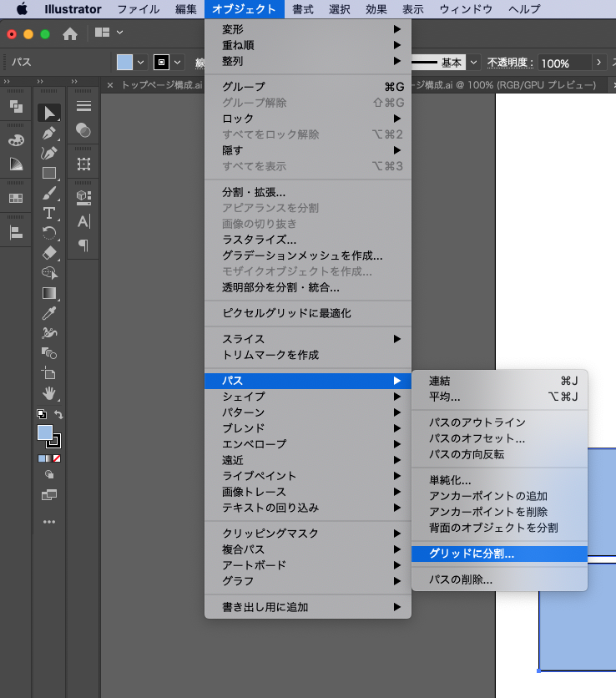Choose パスのオフセット... menu item
This screenshot has width=616, height=698.
click(x=499, y=438)
